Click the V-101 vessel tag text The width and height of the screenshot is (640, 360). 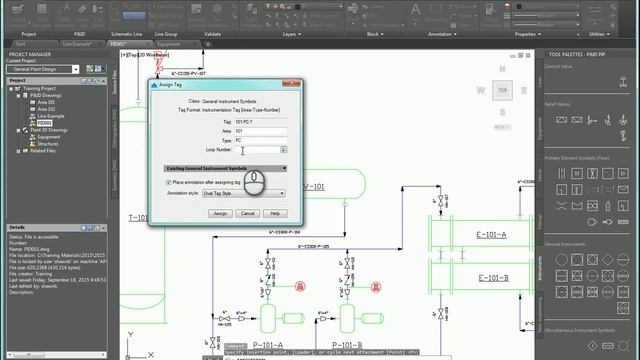pos(313,187)
